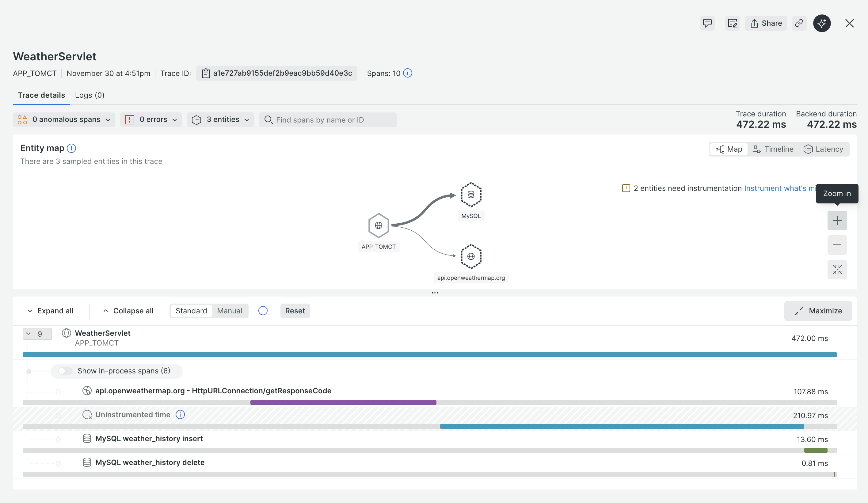
Task: Copy permalink with the chain link icon
Action: point(799,23)
